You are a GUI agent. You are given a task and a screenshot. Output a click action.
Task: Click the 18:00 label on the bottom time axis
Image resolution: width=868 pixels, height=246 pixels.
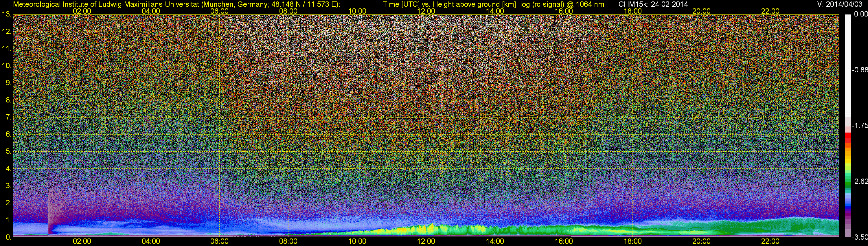pos(632,241)
